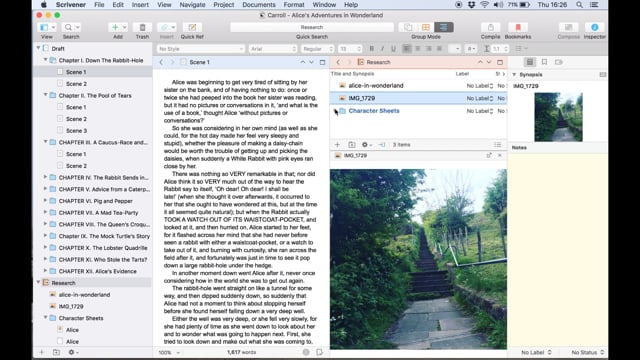Open the No Style dropdown
Screen dimensions: 640x360
point(200,49)
